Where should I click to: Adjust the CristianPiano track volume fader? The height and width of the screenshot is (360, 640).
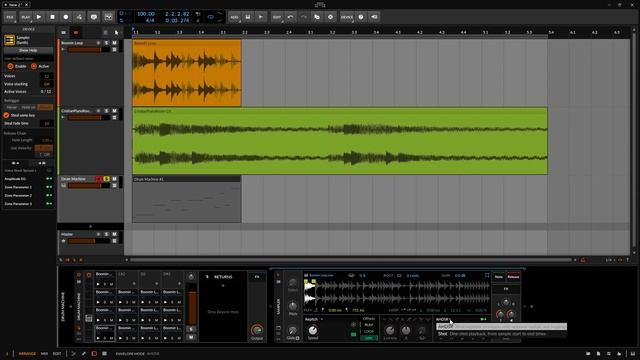[89, 118]
